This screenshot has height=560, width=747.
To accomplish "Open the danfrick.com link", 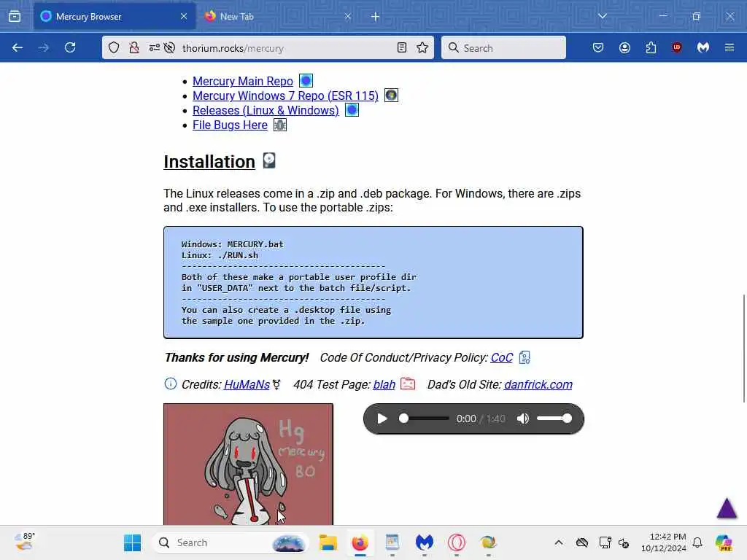I will 538,385.
